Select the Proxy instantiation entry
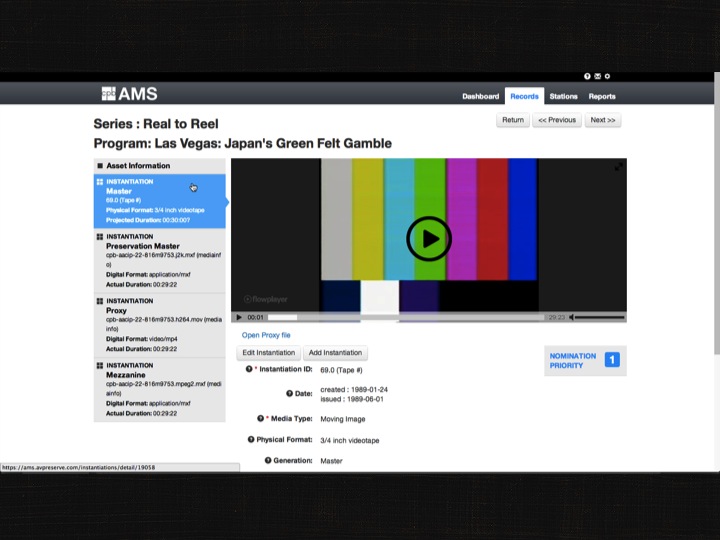 (159, 319)
